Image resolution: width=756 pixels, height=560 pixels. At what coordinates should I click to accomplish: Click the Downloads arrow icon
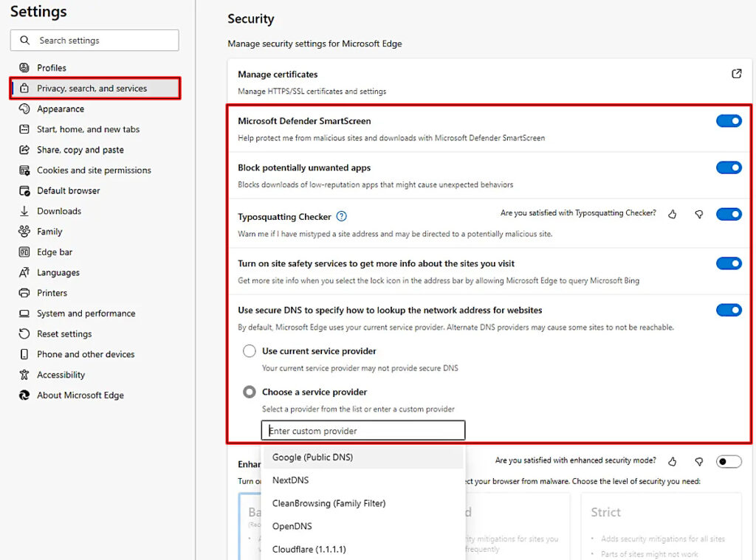(24, 211)
